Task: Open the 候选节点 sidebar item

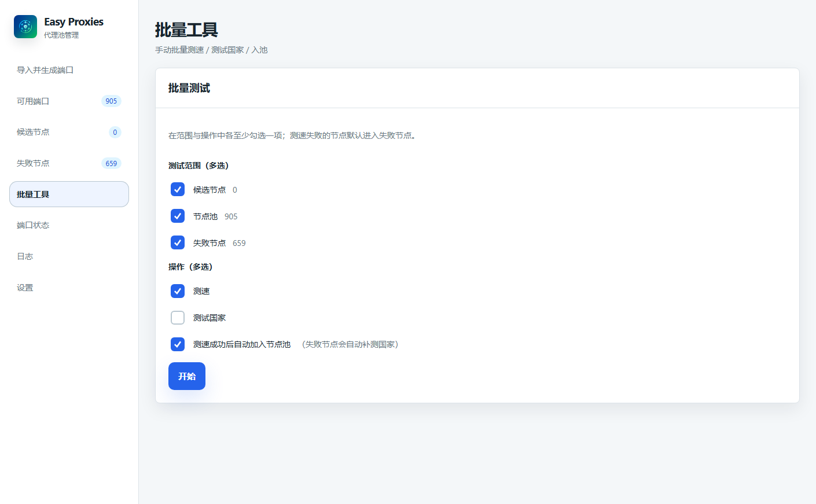Action: coord(69,132)
